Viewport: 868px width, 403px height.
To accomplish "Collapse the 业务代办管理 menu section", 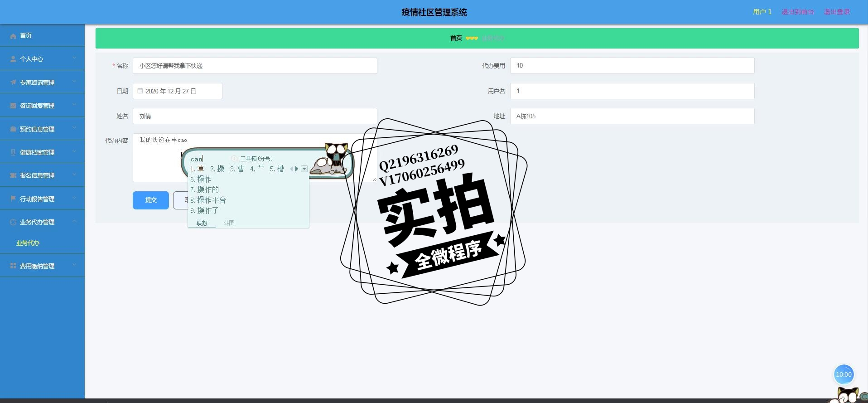I will pyautogui.click(x=74, y=221).
